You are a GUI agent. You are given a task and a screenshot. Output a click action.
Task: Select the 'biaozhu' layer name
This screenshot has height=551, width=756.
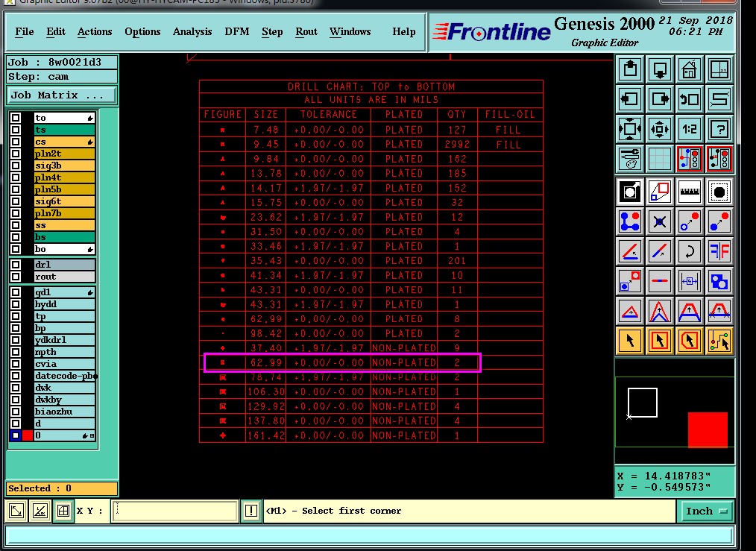tap(64, 412)
